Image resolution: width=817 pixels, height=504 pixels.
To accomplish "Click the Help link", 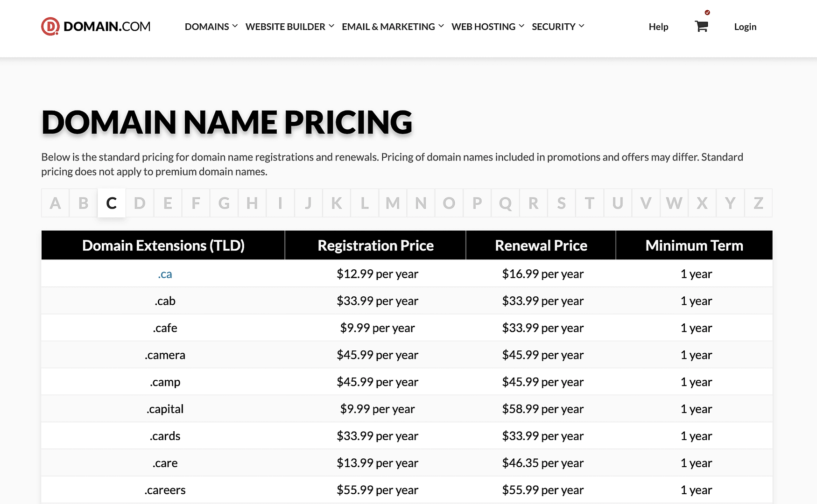I will [x=658, y=27].
